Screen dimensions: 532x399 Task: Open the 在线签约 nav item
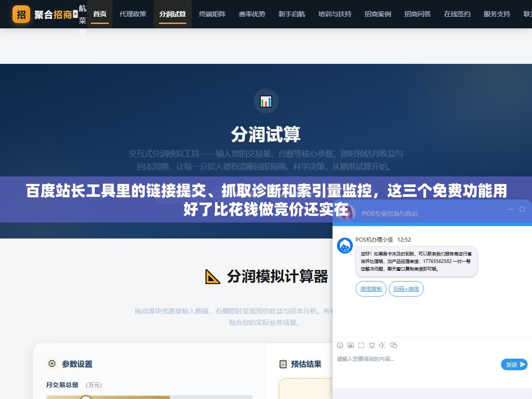pyautogui.click(x=457, y=14)
